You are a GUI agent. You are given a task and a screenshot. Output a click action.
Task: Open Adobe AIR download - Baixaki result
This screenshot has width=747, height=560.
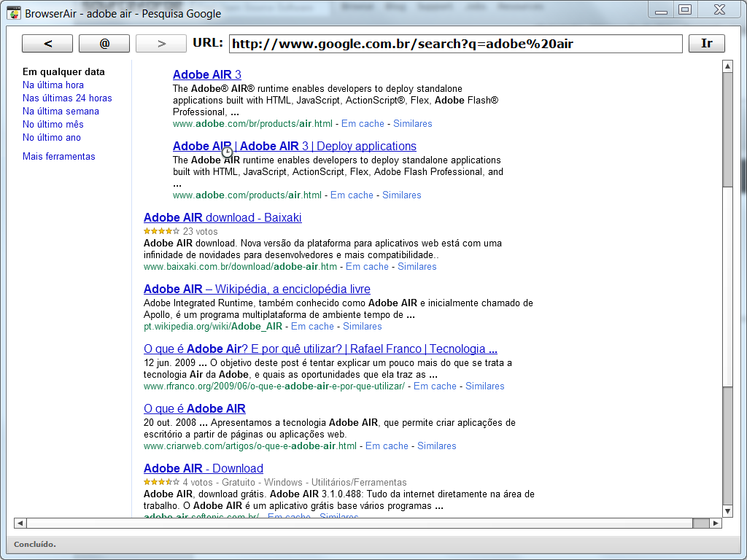click(222, 217)
